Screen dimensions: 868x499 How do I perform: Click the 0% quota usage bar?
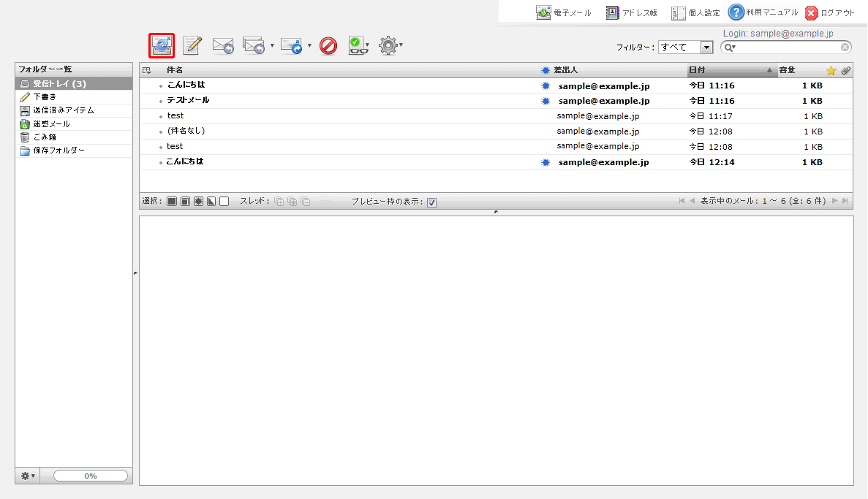pos(91,476)
